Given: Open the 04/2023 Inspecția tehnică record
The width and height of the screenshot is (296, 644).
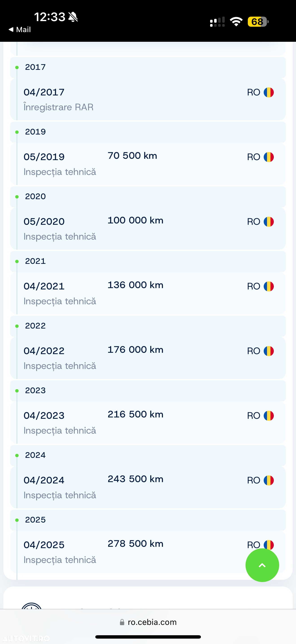Looking at the screenshot, I should pyautogui.click(x=148, y=423).
